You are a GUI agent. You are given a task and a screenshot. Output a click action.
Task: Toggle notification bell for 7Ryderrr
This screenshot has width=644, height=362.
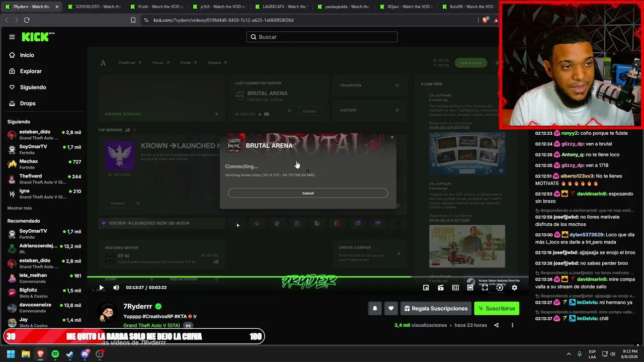pyautogui.click(x=375, y=308)
